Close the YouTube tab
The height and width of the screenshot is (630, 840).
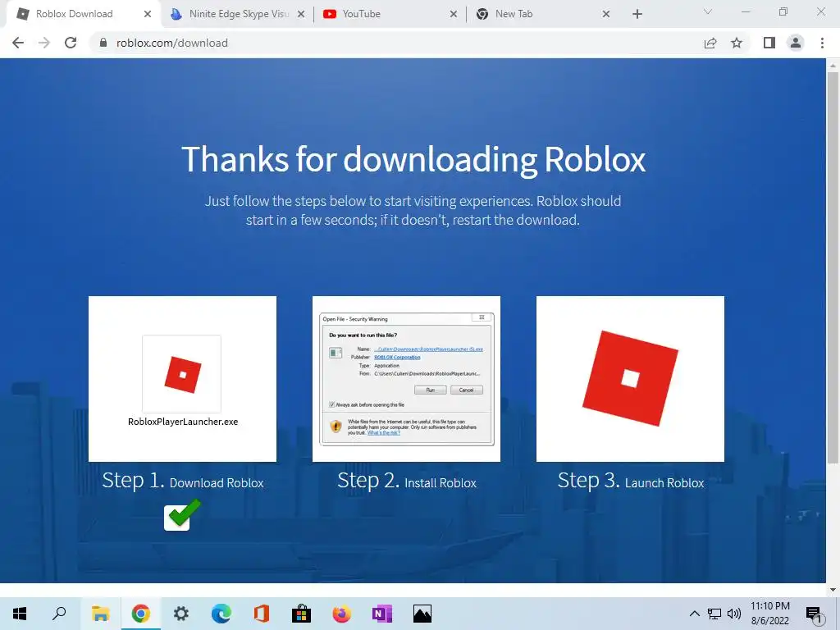coord(453,15)
